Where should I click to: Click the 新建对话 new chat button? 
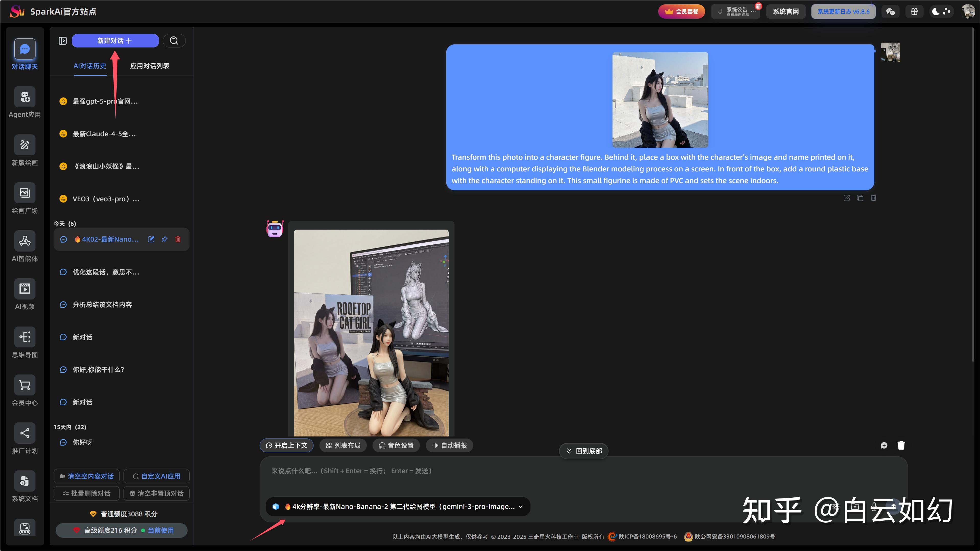pos(115,41)
